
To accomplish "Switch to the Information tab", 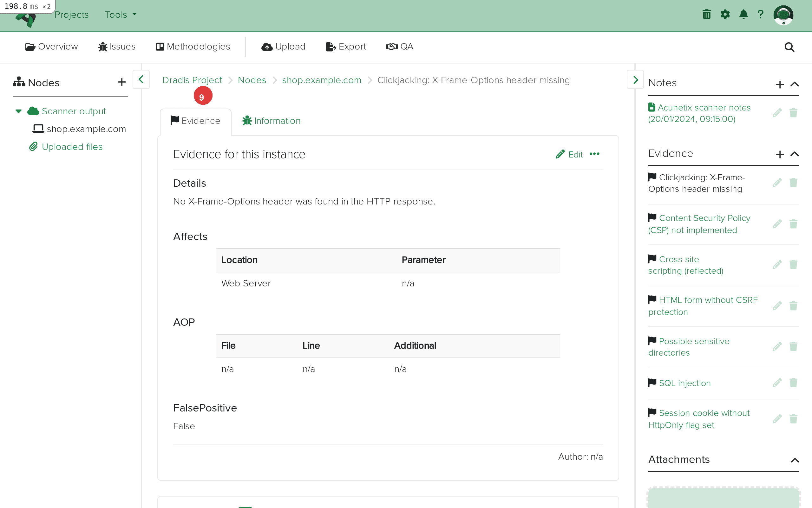I will [272, 121].
